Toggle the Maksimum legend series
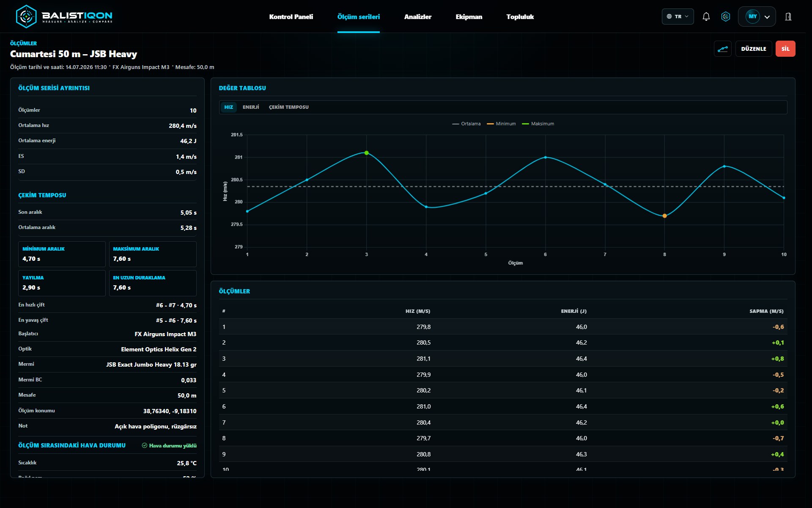This screenshot has width=812, height=508. pos(538,124)
